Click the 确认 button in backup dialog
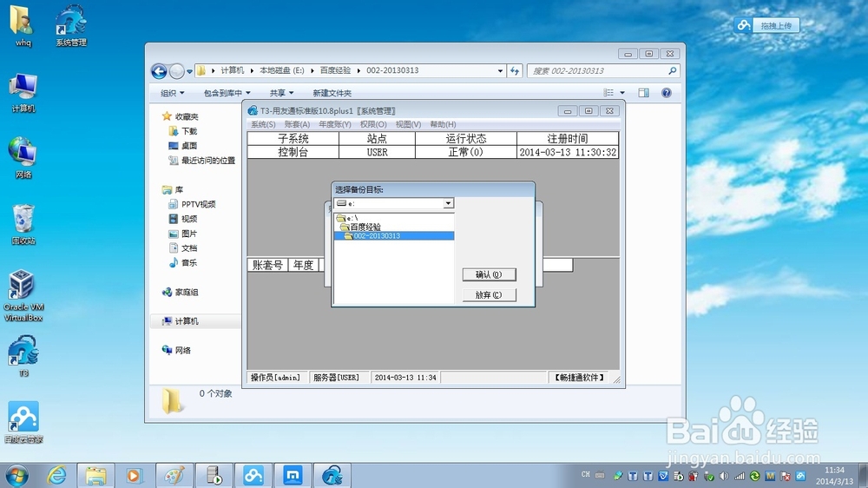The width and height of the screenshot is (868, 488). [x=489, y=274]
